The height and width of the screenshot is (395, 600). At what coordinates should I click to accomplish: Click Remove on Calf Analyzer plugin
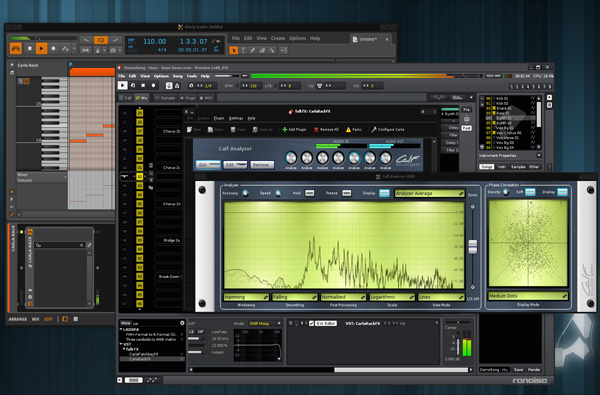pos(262,165)
